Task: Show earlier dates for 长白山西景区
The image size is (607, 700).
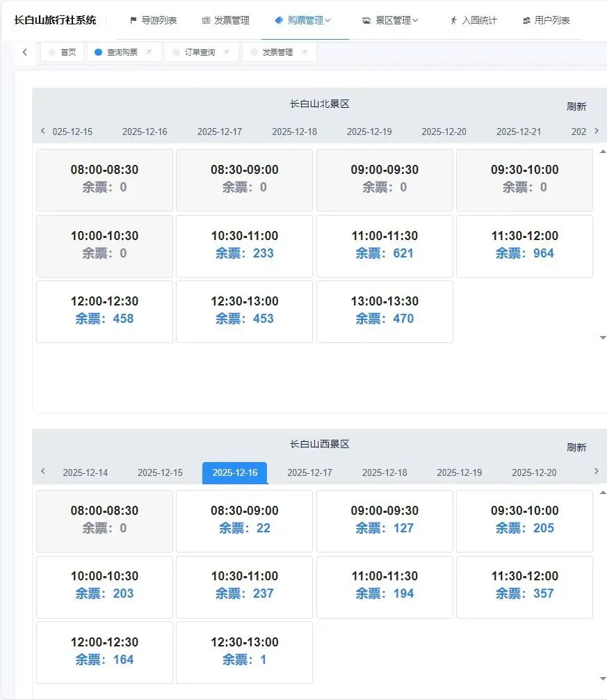Action: tap(43, 471)
